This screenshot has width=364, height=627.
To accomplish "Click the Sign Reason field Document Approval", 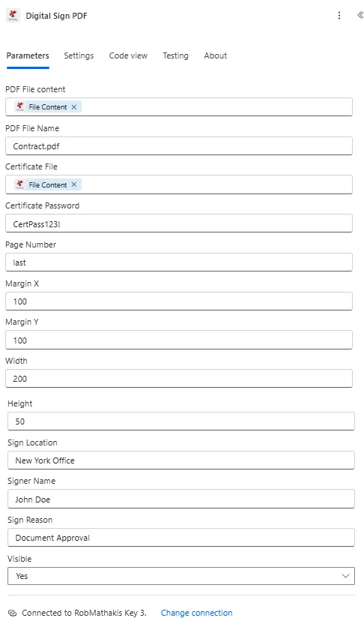I will 181,538.
